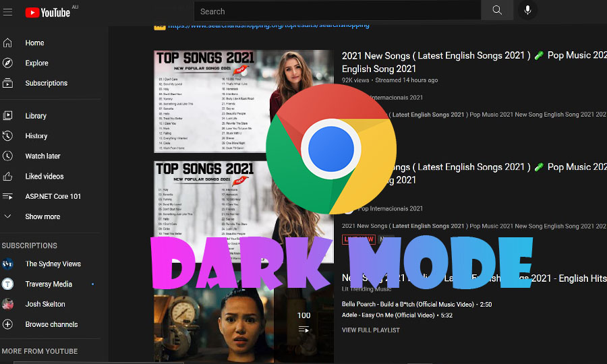Click the search magnifier button
The width and height of the screenshot is (607, 364).
tap(497, 10)
